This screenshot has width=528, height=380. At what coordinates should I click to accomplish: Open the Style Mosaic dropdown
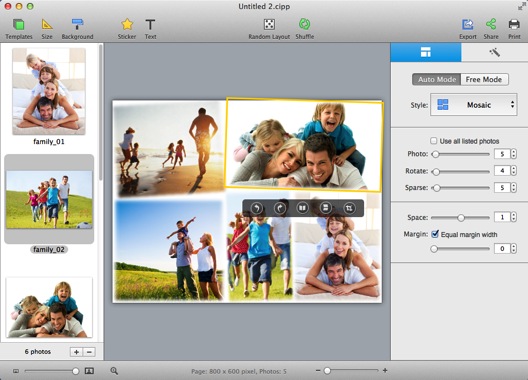[x=473, y=105]
